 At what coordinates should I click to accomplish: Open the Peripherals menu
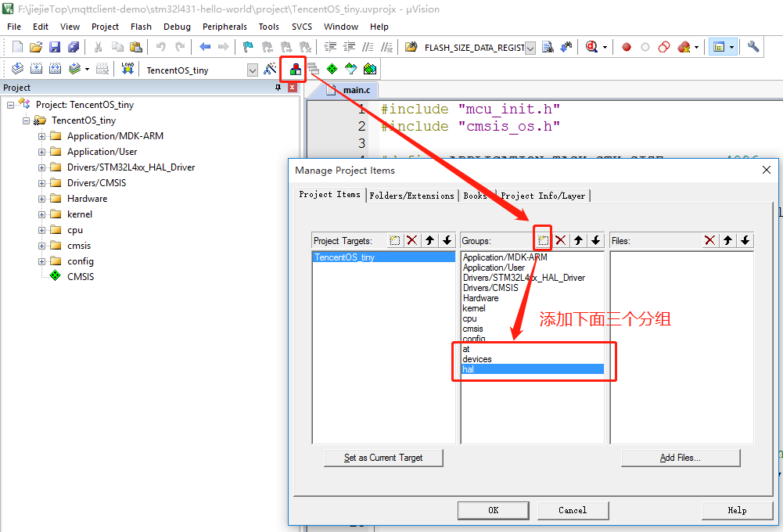coord(224,27)
